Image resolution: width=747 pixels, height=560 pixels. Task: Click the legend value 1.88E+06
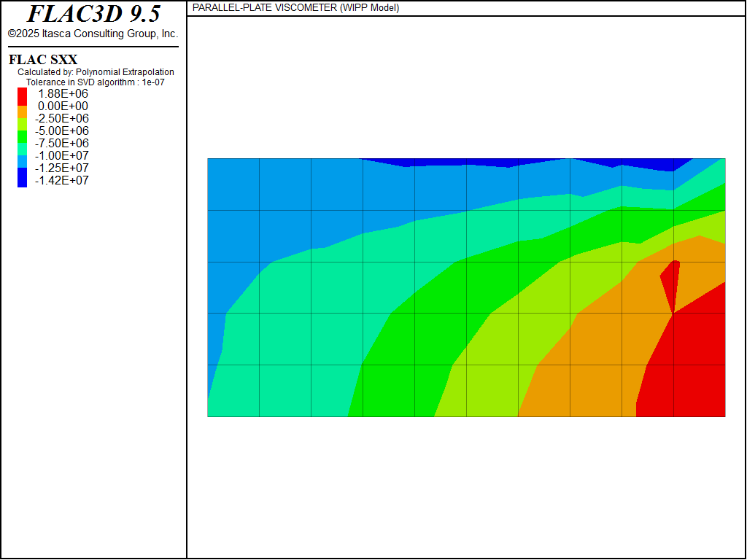[x=63, y=94]
